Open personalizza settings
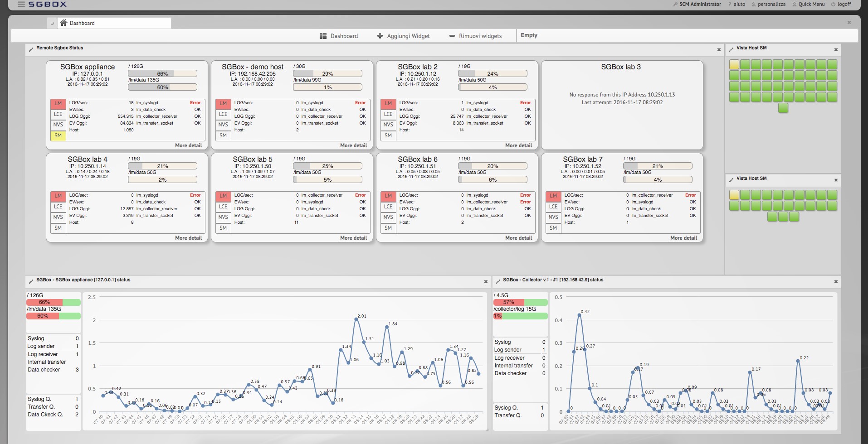This screenshot has width=868, height=444. (x=768, y=4)
